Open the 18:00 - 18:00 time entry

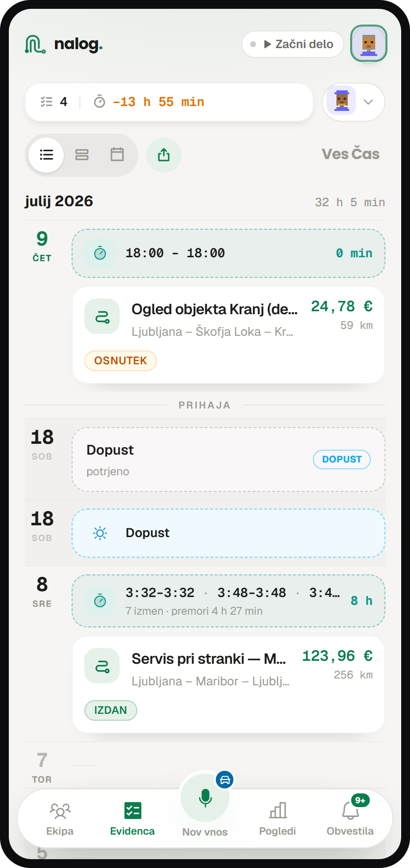coord(229,253)
